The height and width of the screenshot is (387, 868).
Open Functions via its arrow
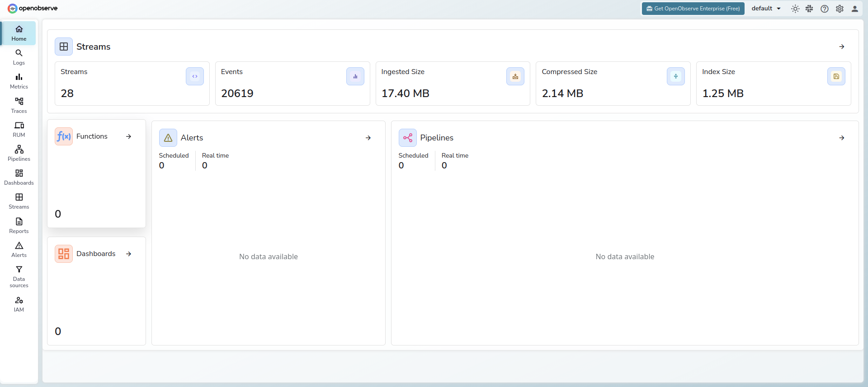(129, 136)
